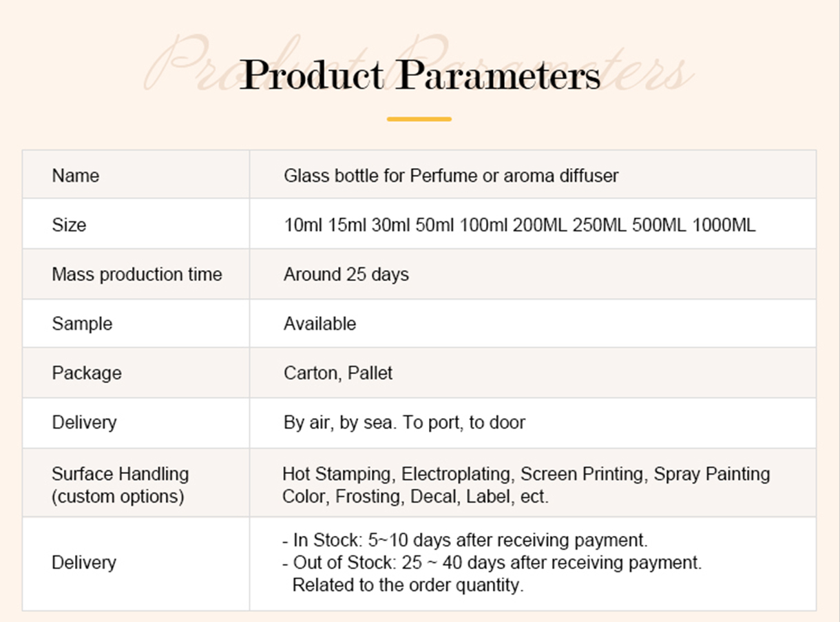Click the first Delivery label, above Surface Handling
This screenshot has width=840, height=622.
click(x=84, y=422)
